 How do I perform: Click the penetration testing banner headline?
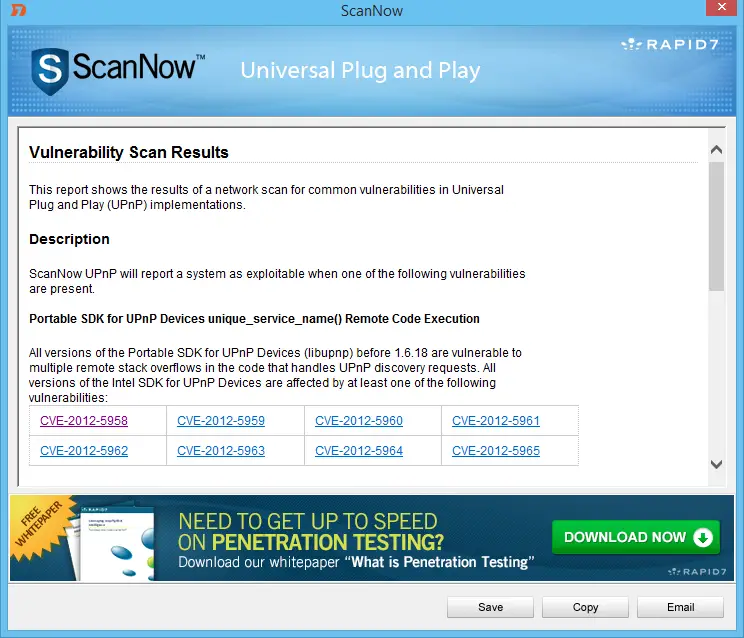click(311, 532)
